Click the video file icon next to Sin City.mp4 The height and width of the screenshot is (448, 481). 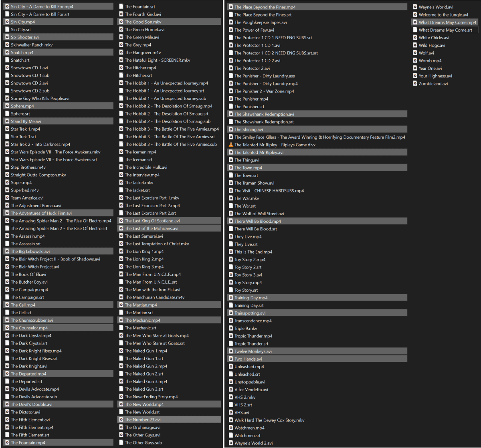point(7,22)
